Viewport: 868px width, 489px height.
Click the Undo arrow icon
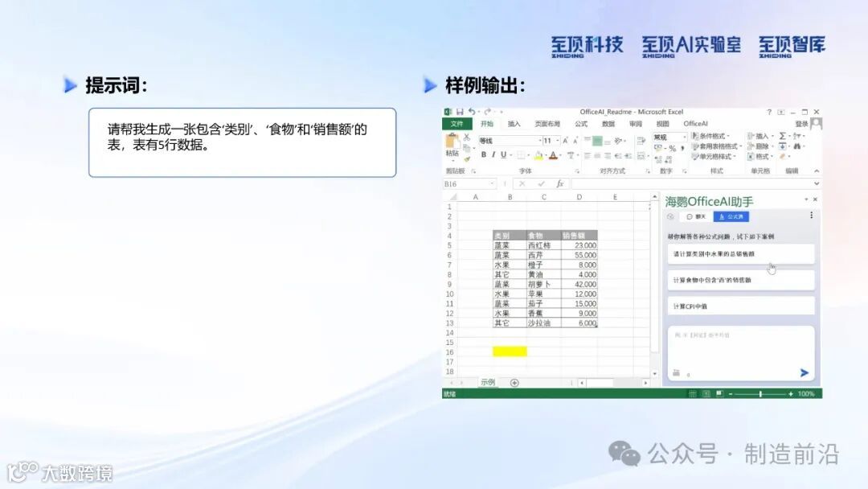pyautogui.click(x=472, y=112)
